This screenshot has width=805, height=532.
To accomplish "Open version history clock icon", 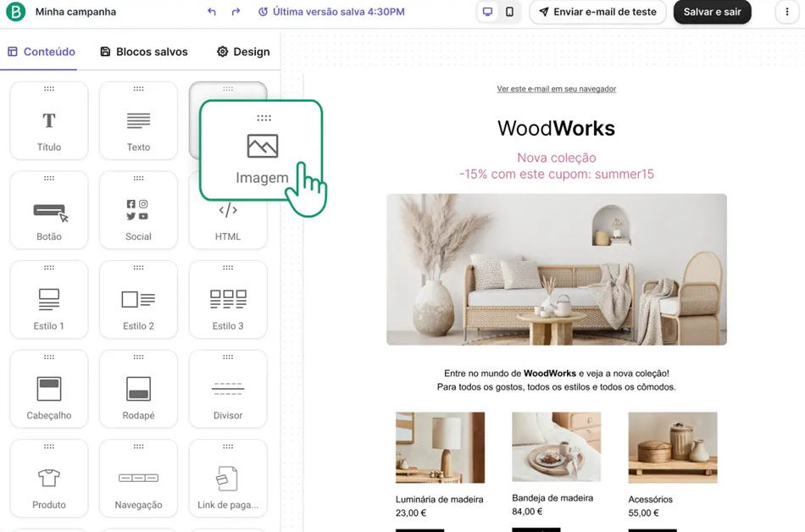I will 263,12.
